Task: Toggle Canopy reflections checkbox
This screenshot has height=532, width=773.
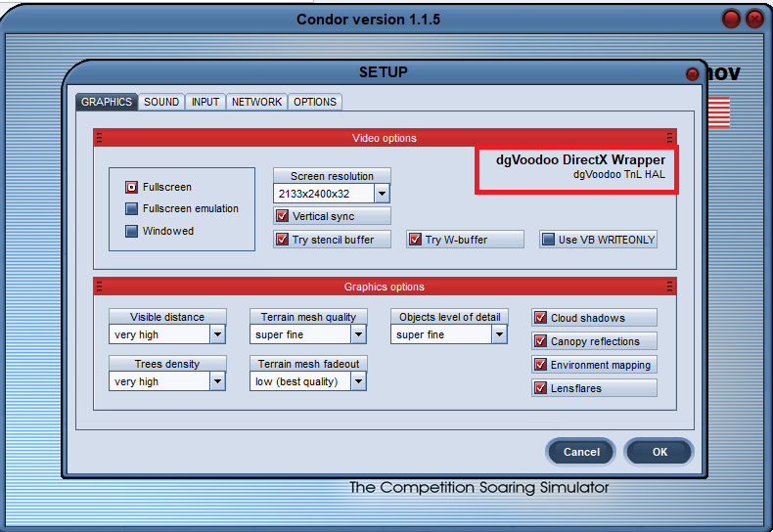Action: coord(541,341)
